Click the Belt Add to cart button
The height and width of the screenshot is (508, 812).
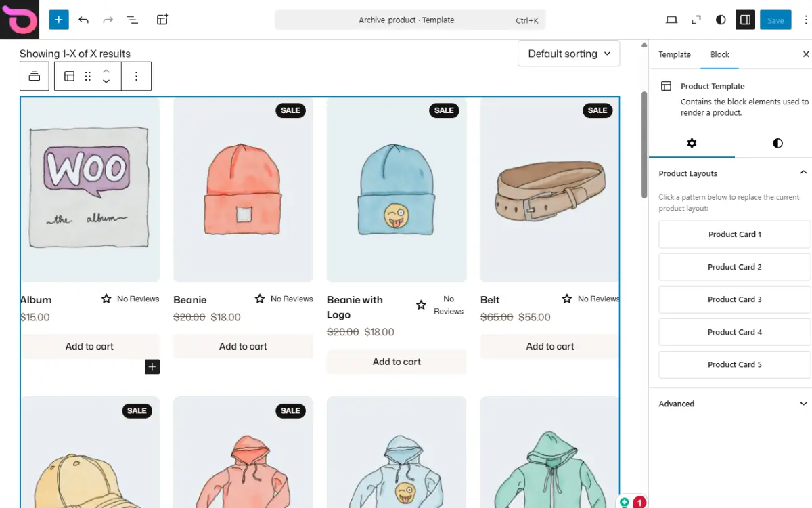coord(549,346)
